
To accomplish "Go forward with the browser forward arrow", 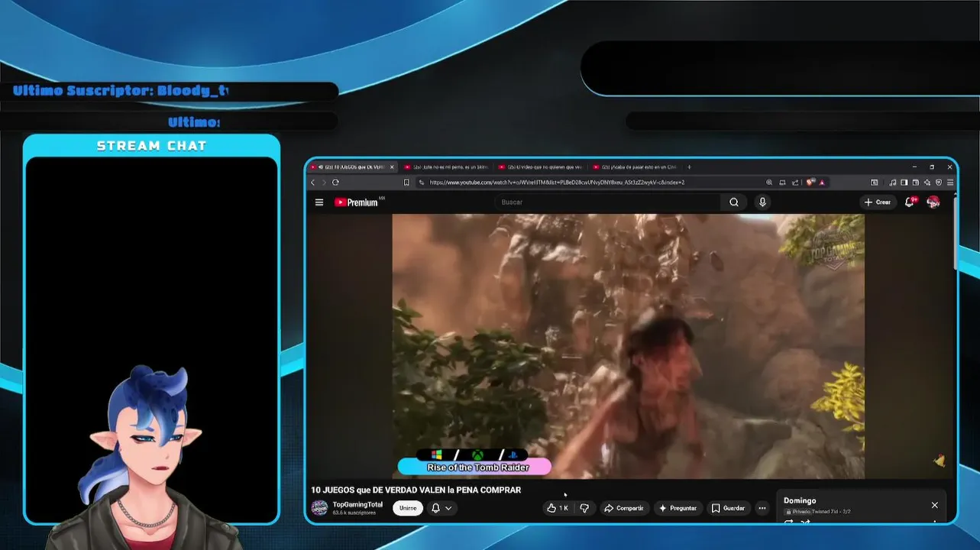I will (x=324, y=183).
